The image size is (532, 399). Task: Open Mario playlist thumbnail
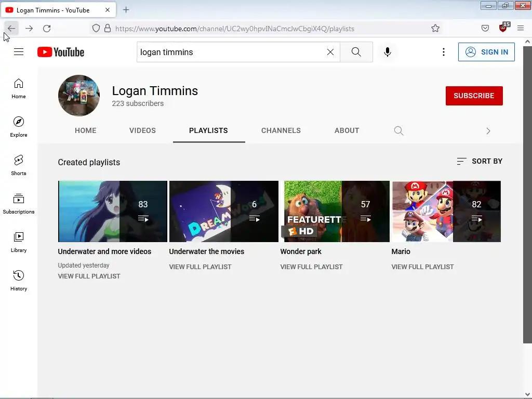click(446, 211)
